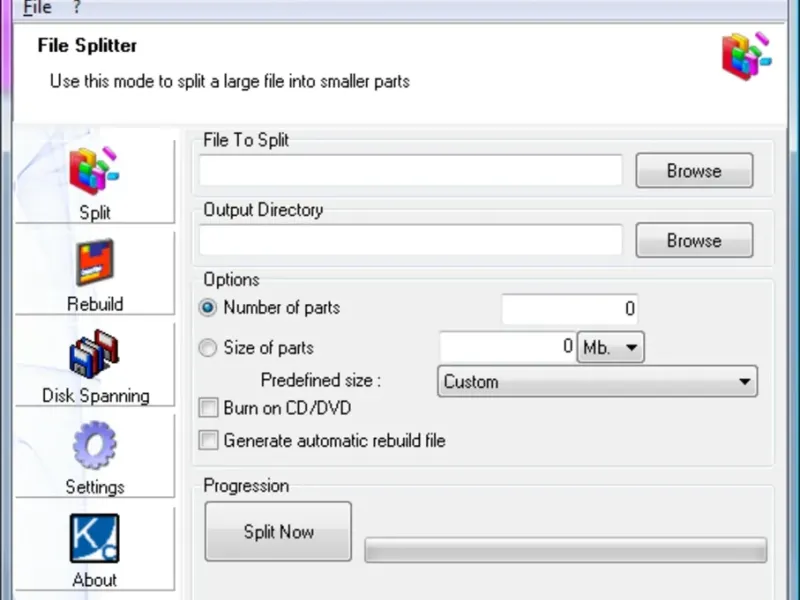Click the Predefined size label

321,381
